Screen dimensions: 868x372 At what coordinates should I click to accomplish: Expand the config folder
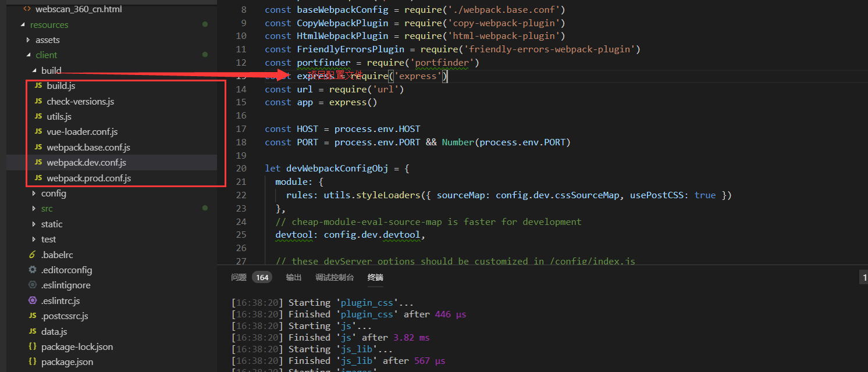tap(34, 193)
